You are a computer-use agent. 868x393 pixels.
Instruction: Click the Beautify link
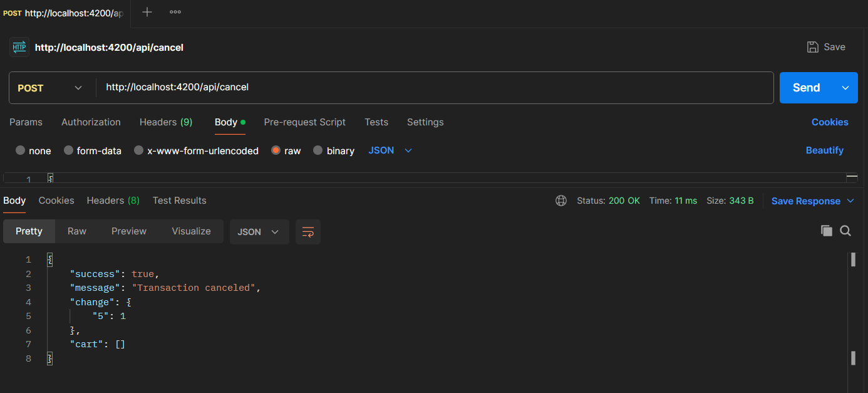tap(824, 150)
